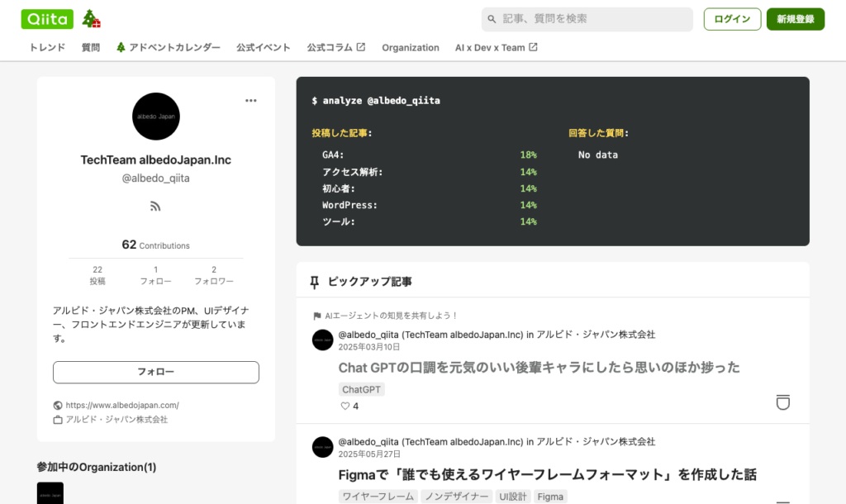Viewport: 846px width, 504px height.
Task: Open the トレンド tab
Action: click(x=47, y=48)
